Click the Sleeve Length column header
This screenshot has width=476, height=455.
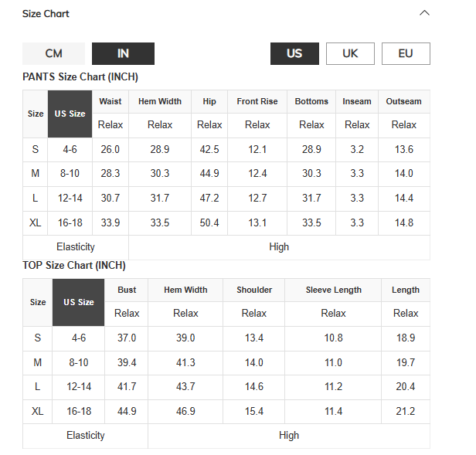tap(333, 290)
